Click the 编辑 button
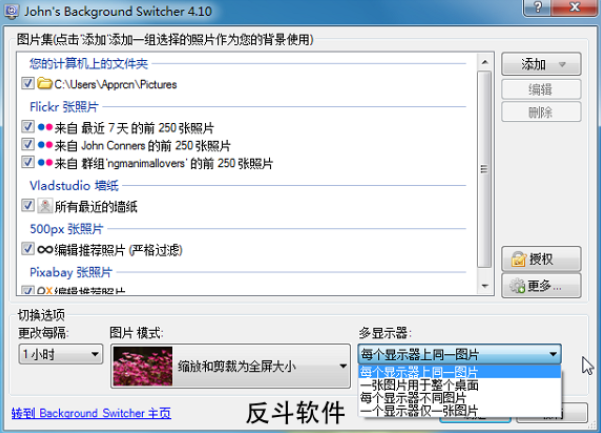The width and height of the screenshot is (601, 433). pos(540,89)
